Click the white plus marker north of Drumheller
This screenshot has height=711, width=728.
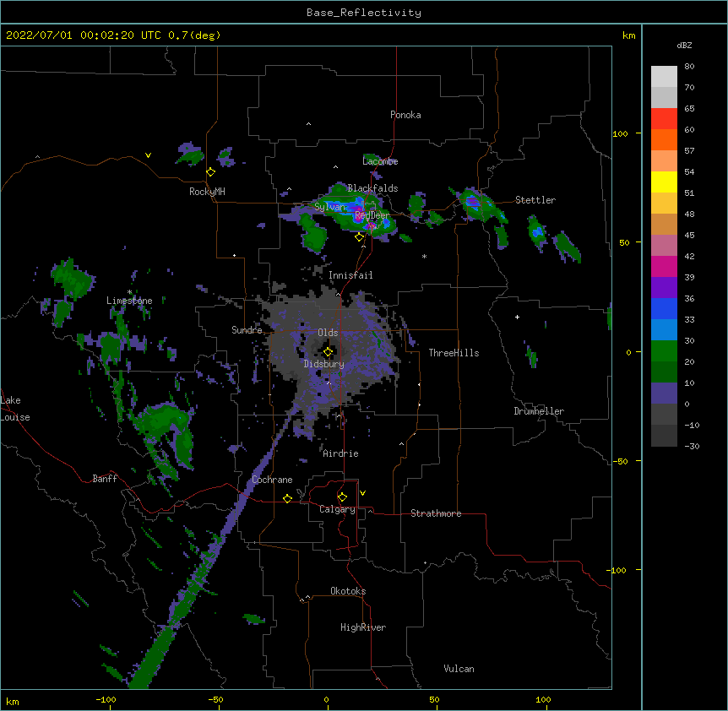[517, 317]
